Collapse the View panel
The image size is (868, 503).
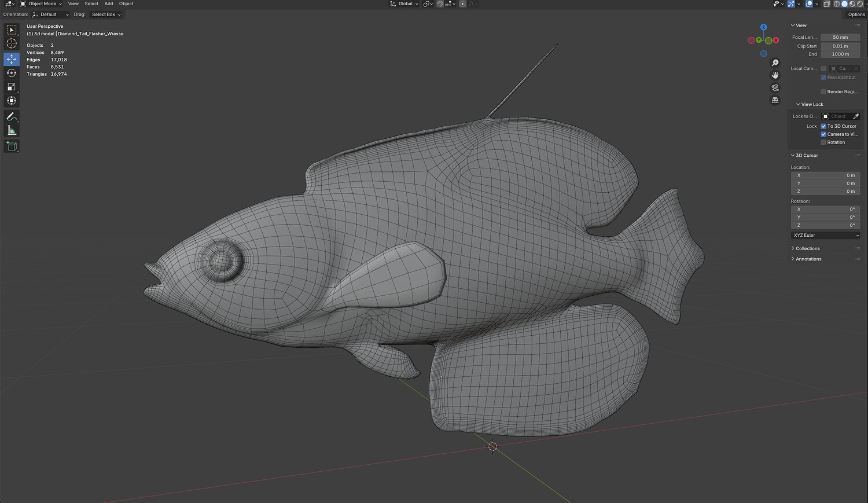799,25
